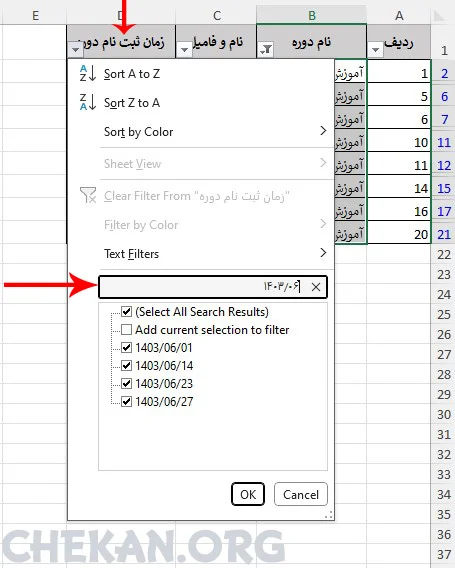Select row header 21
Image resolution: width=455 pixels, height=568 pixels.
[444, 234]
